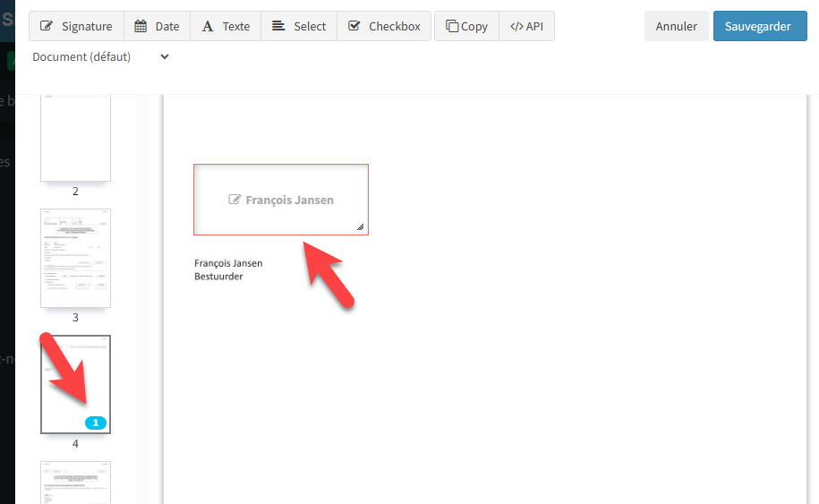Add a Checkbox field
Viewport: 819px width, 504px height.
384,26
